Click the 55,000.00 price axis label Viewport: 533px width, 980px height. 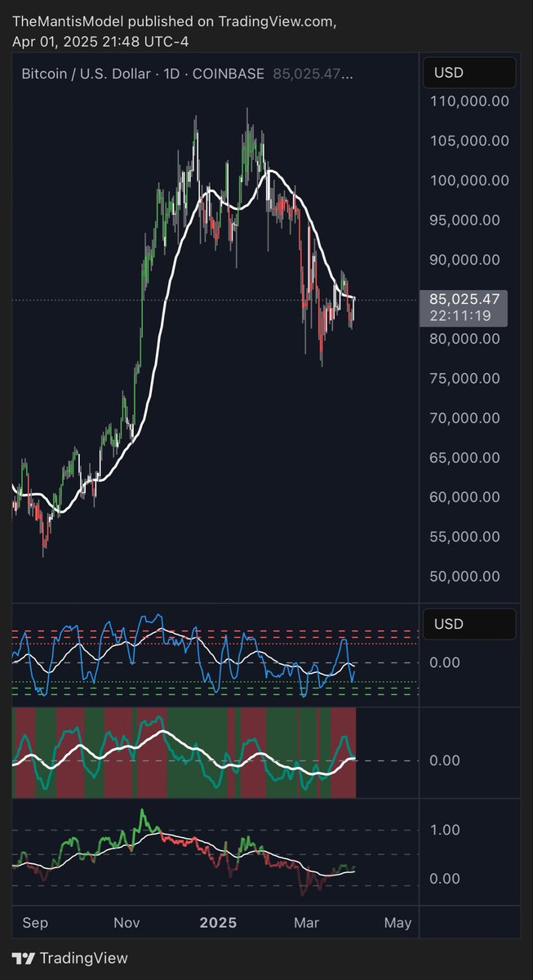click(465, 537)
